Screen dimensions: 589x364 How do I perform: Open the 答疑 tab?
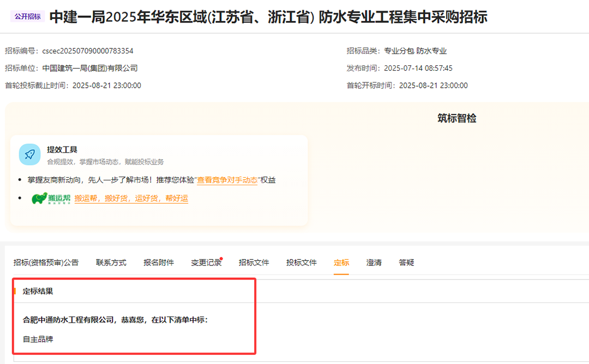coord(406,263)
